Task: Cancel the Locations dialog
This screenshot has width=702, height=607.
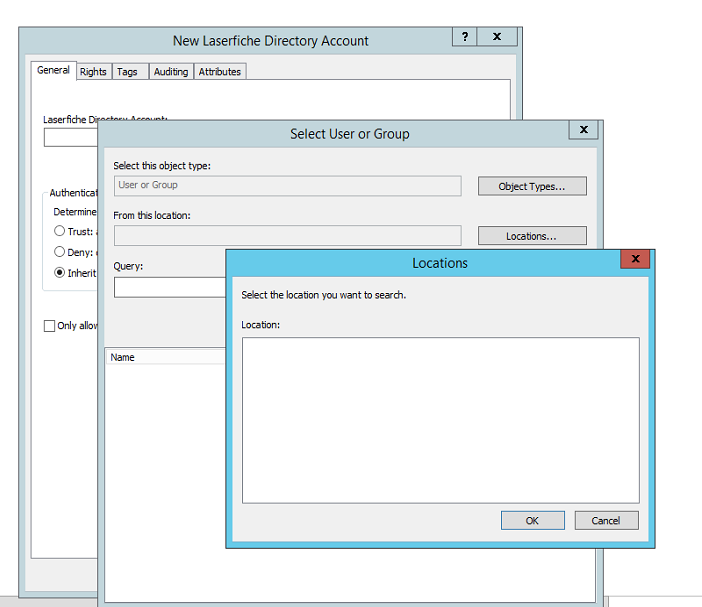Action: click(x=606, y=520)
